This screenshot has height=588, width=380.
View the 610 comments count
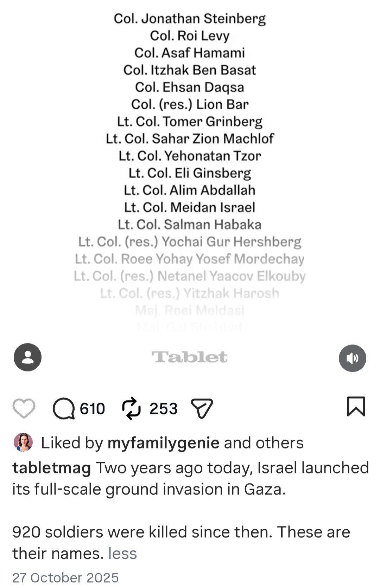click(93, 408)
